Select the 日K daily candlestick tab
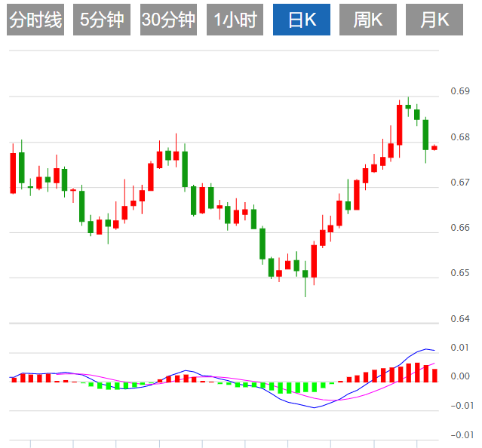The image size is (482, 448). pos(302,20)
